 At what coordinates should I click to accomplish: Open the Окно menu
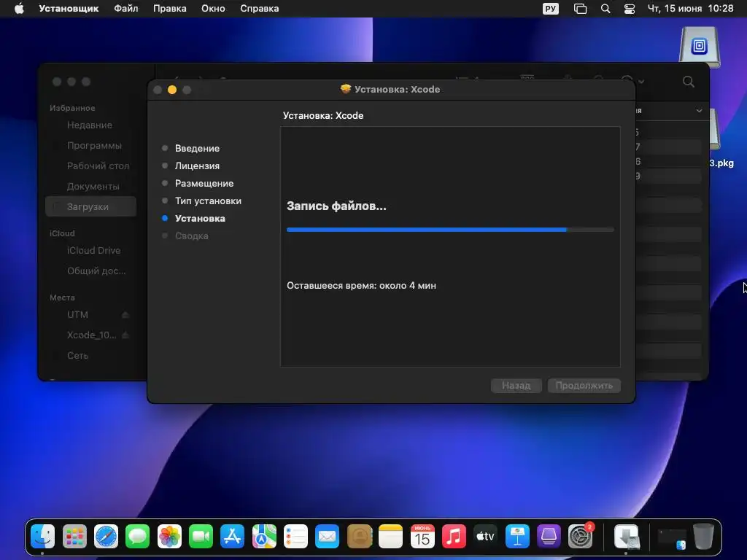click(x=213, y=9)
